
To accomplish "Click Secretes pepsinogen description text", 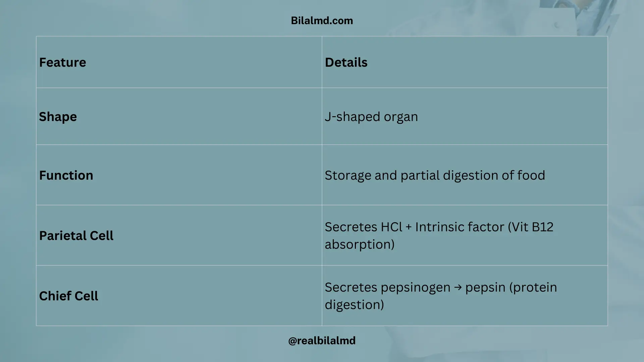I will click(x=441, y=296).
